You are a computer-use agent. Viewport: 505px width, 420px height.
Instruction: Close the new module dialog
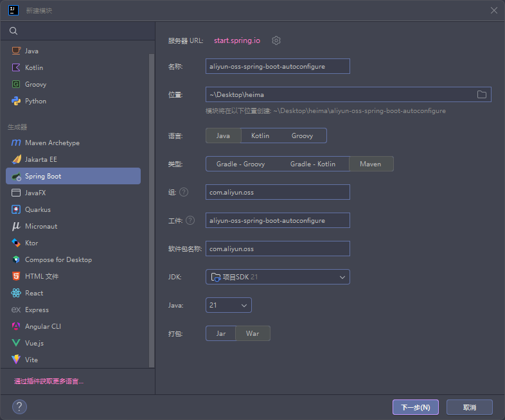pos(493,10)
